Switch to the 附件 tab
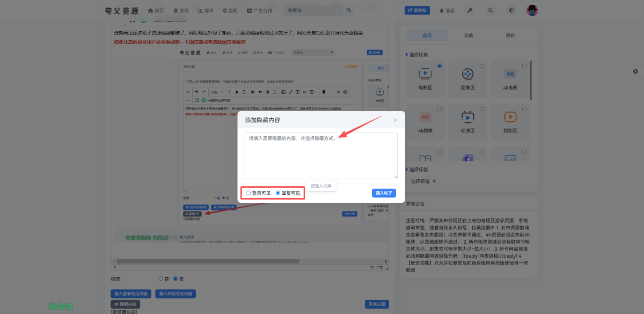Viewport: 644px width, 314px height. [x=510, y=35]
